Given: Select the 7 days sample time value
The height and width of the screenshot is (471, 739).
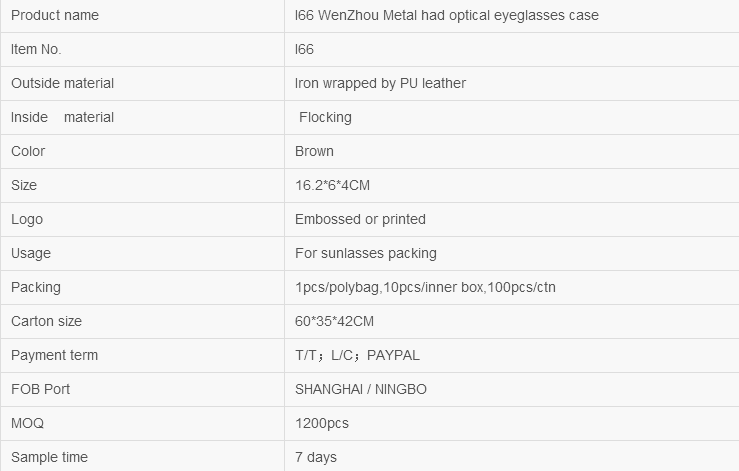Looking at the screenshot, I should pyautogui.click(x=316, y=457).
